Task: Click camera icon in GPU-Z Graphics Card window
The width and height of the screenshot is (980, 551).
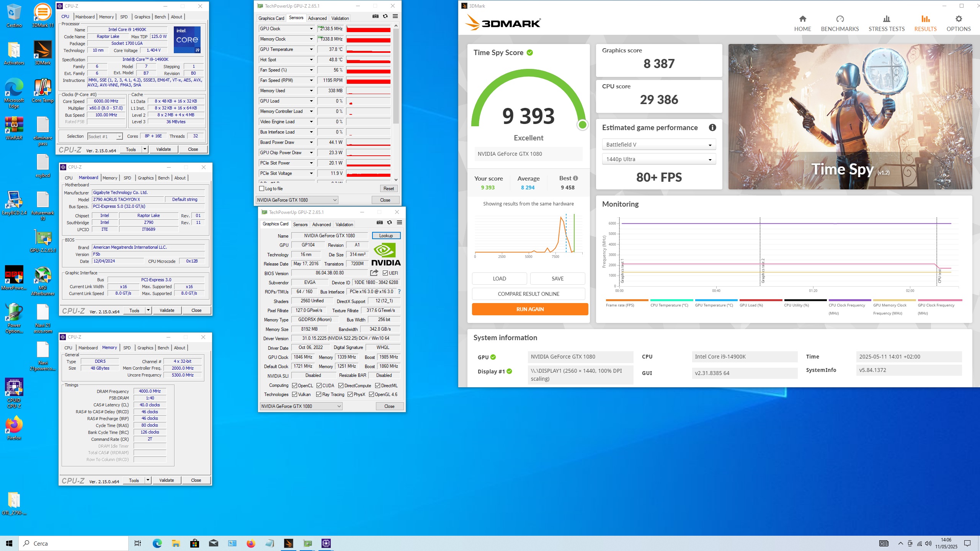Action: coord(379,223)
